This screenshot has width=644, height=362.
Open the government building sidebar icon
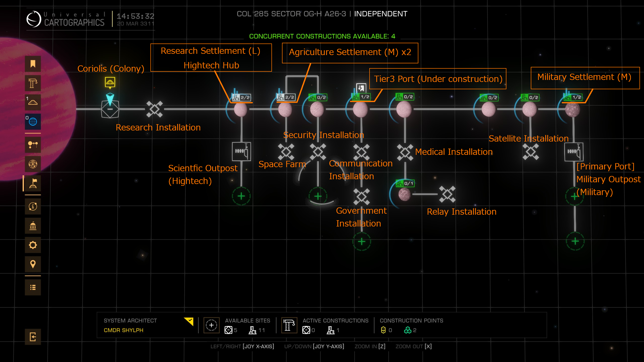point(33,226)
